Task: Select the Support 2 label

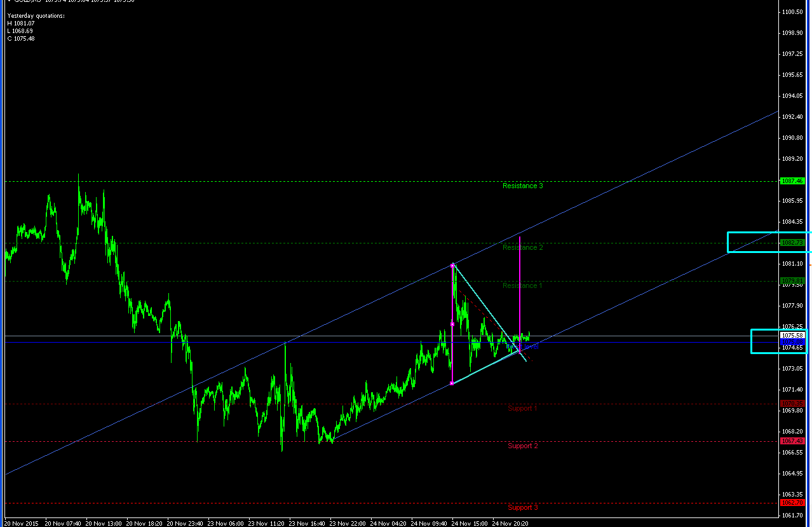Action: click(x=522, y=446)
